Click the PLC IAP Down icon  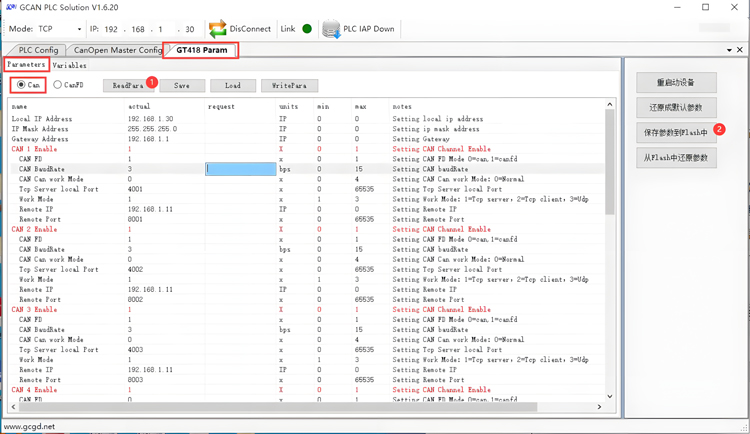point(331,29)
